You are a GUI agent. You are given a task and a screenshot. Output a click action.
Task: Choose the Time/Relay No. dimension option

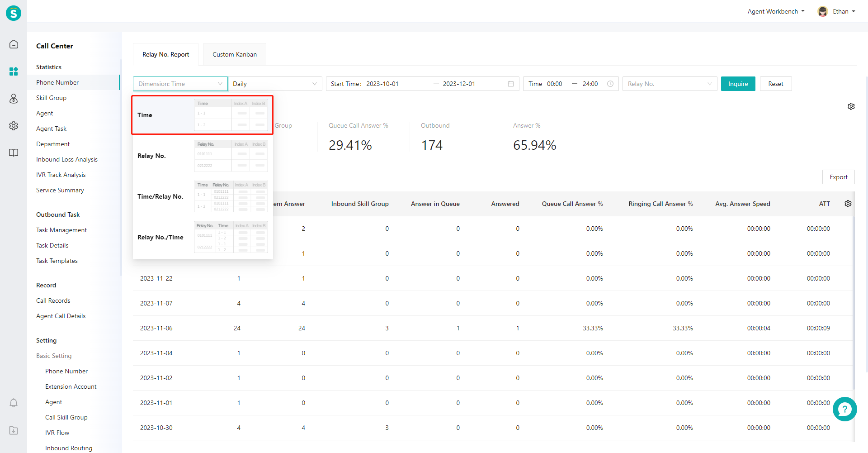(x=203, y=196)
